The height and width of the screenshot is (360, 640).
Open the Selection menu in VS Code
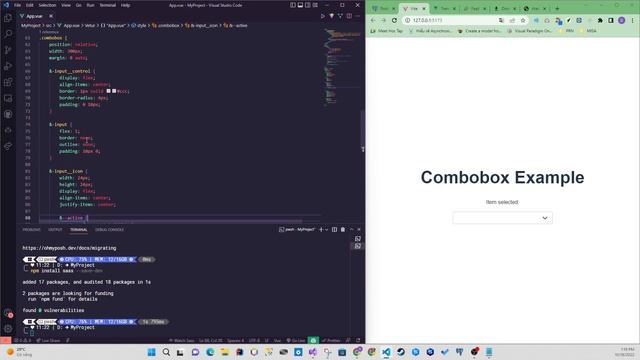pos(47,5)
